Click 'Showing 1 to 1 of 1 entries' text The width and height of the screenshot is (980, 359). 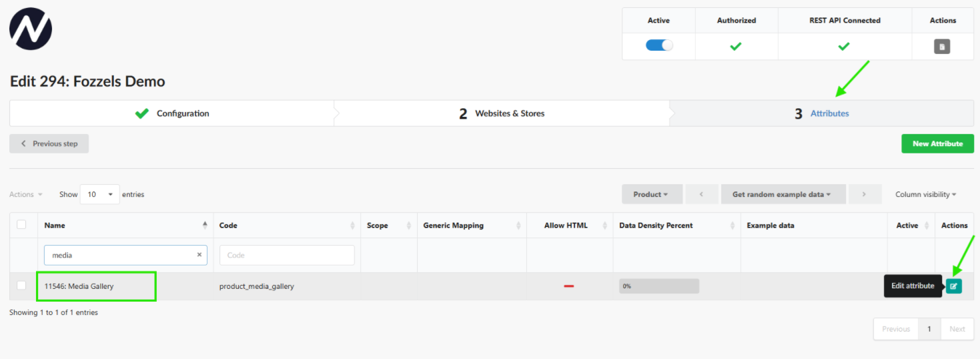pos(53,312)
